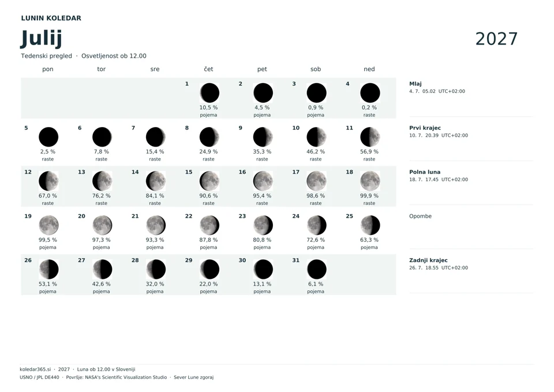Click the Mlaj phase heading
Screen dimensions: 554x392
point(415,84)
